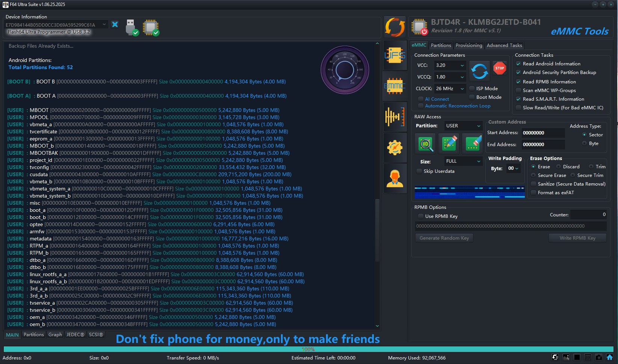Switch to the JEDEC® tab
This screenshot has height=364, width=618.
[75, 335]
